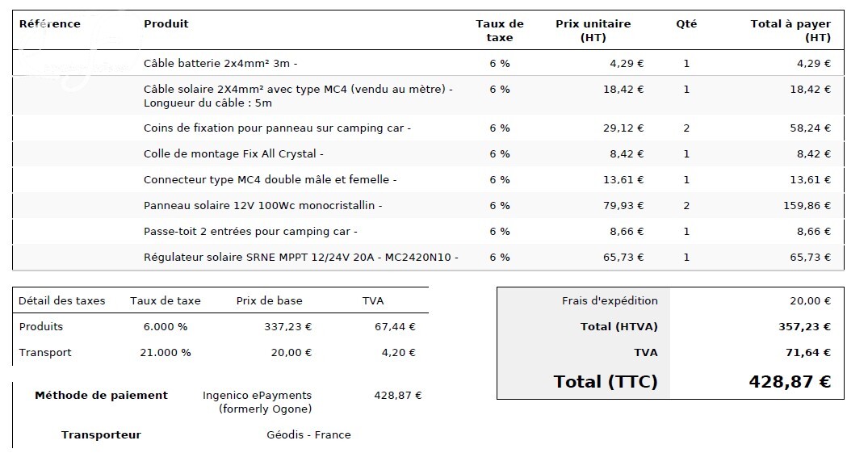The width and height of the screenshot is (868, 453).
Task: Click the bold Total (TTC) label
Action: (605, 381)
